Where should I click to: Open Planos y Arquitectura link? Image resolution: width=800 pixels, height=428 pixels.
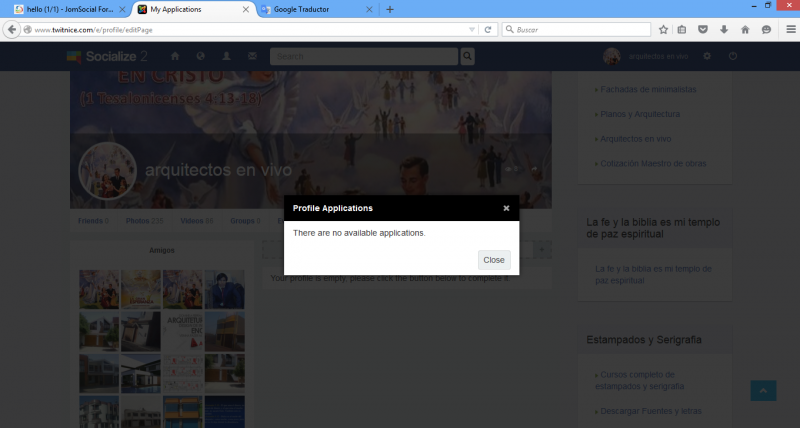coord(640,114)
